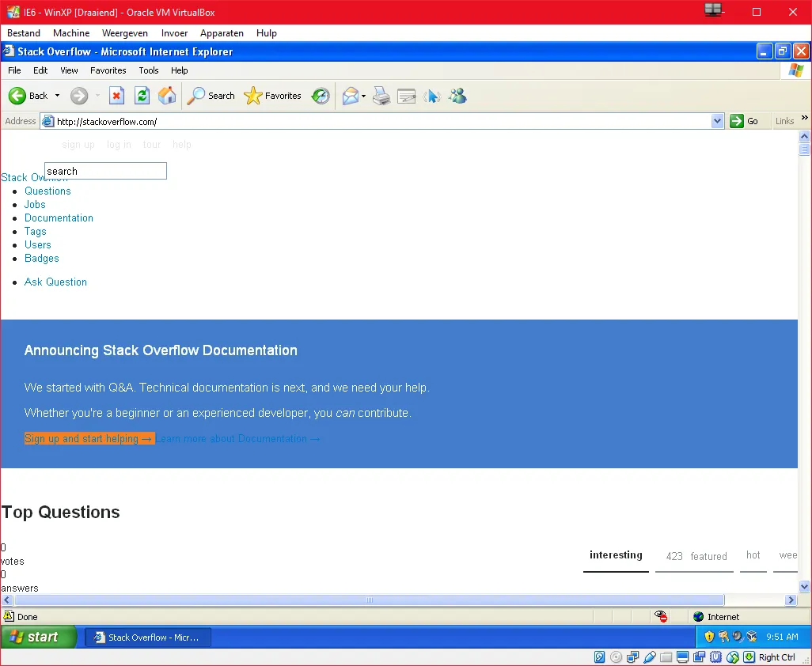Open the Questions link
The height and width of the screenshot is (666, 812).
47,191
